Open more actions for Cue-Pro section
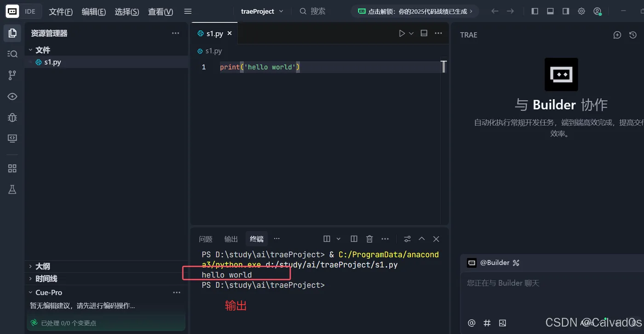The width and height of the screenshot is (644, 334). (x=177, y=293)
